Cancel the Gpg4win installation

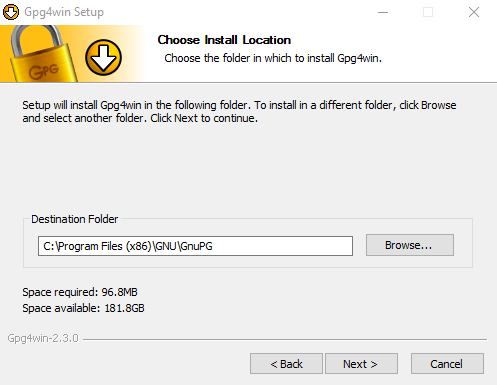(x=447, y=364)
